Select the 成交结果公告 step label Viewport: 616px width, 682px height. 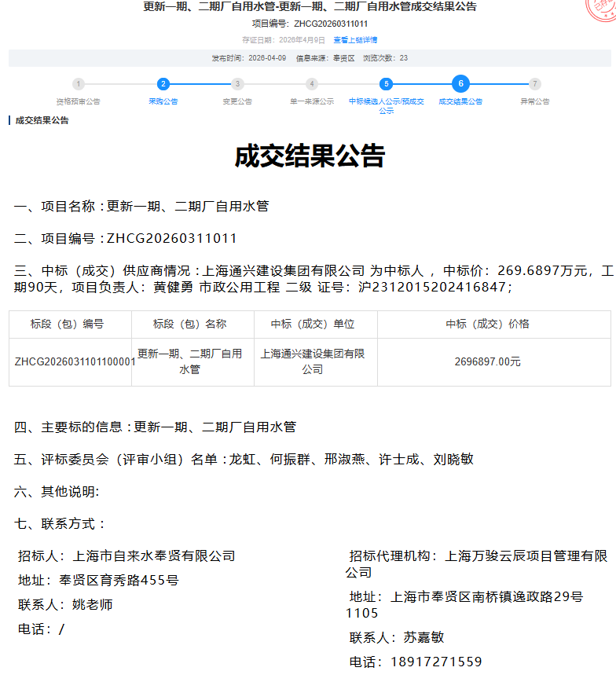460,102
